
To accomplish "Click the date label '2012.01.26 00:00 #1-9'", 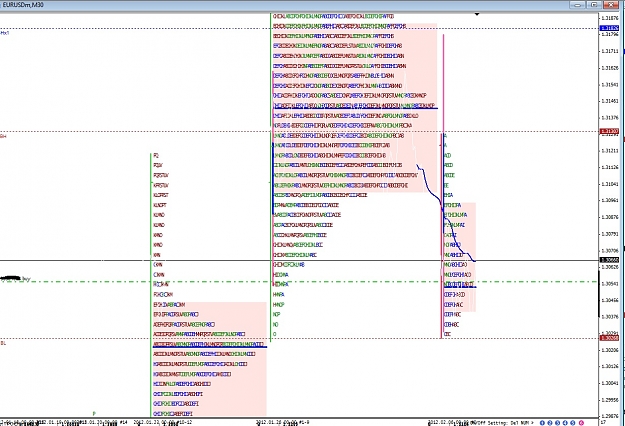I will tap(283, 422).
